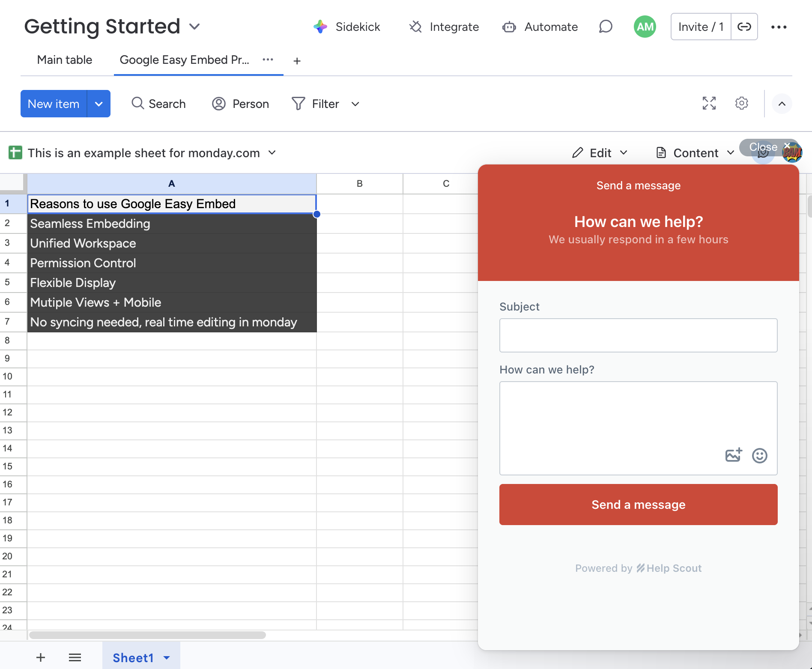Select the 'Flexible Display' cell
Viewport: 812px width, 669px height.
point(172,283)
